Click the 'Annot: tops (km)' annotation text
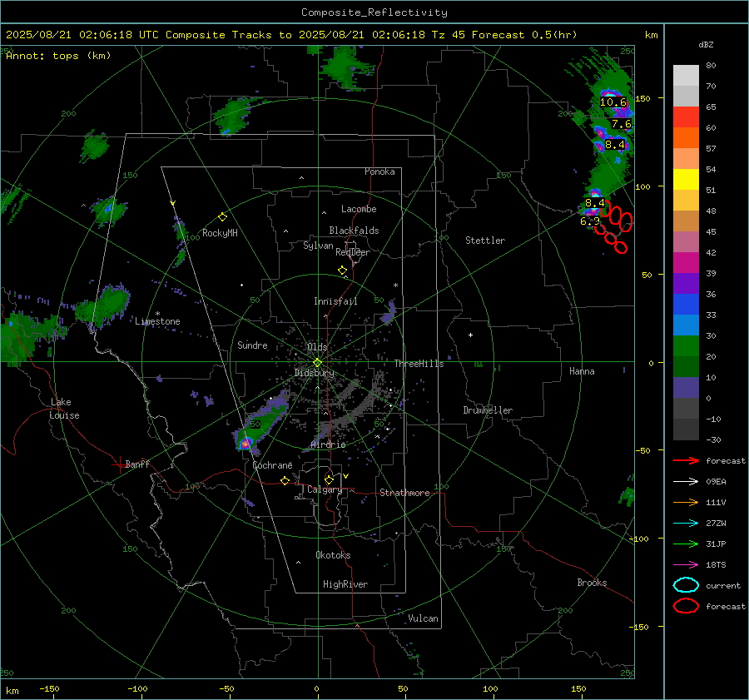 59,56
